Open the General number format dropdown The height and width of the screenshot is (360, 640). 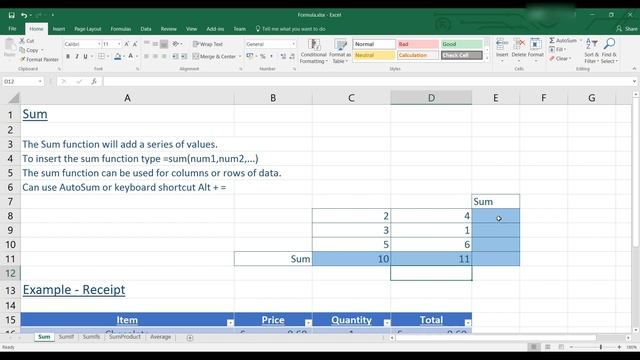pos(293,44)
